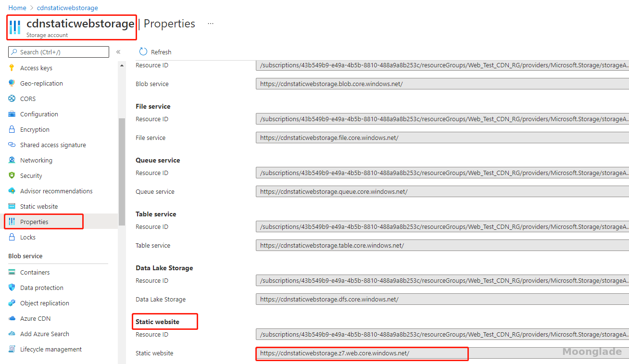629x364 pixels.
Task: Click the Networking icon in sidebar
Action: (x=12, y=160)
